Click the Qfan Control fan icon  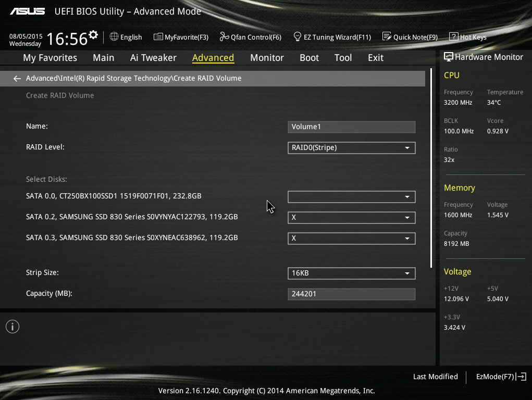click(224, 36)
